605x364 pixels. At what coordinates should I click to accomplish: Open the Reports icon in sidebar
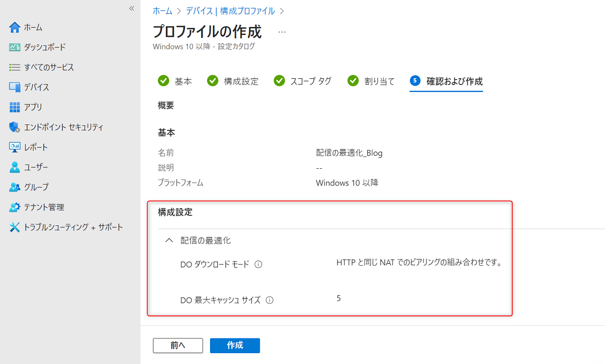[x=15, y=147]
